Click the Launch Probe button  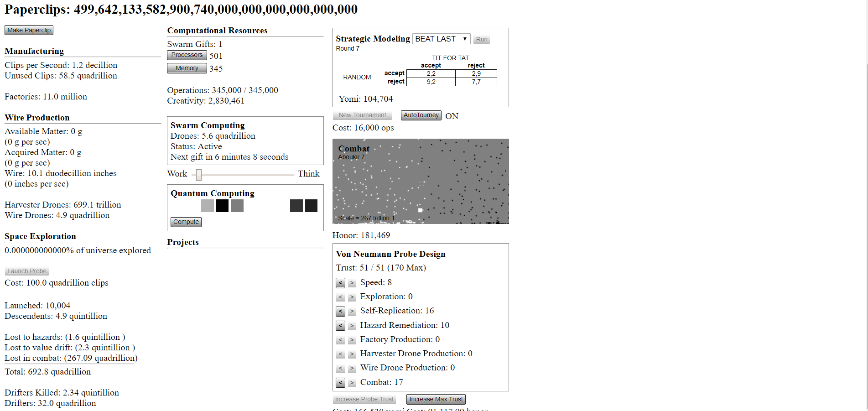(27, 271)
